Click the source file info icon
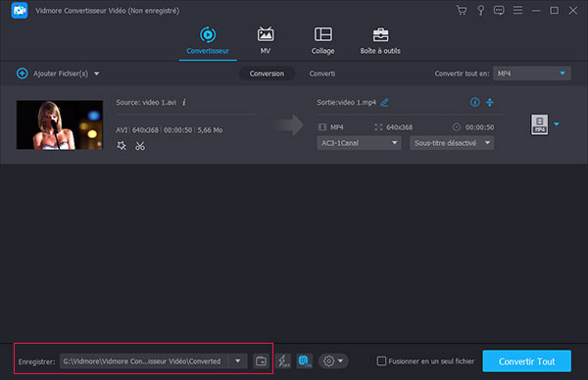This screenshot has height=380, width=588. pyautogui.click(x=184, y=102)
